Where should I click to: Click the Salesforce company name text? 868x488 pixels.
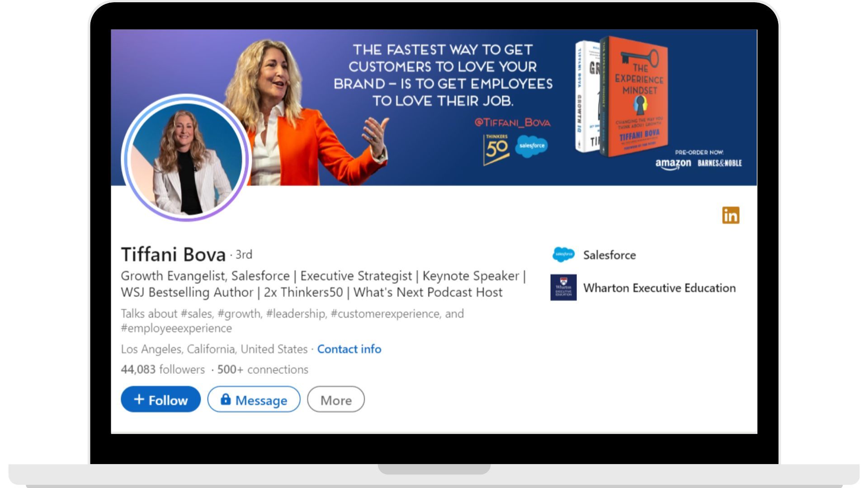pyautogui.click(x=609, y=255)
